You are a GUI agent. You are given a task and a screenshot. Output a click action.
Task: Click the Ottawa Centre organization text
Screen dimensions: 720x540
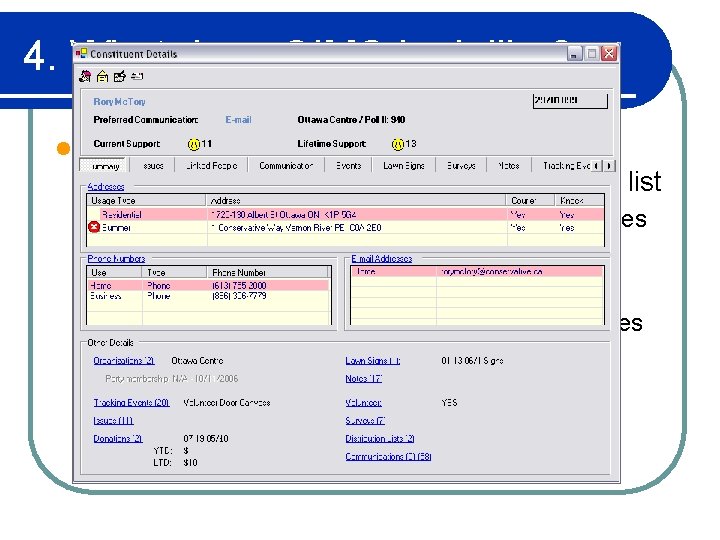[197, 360]
